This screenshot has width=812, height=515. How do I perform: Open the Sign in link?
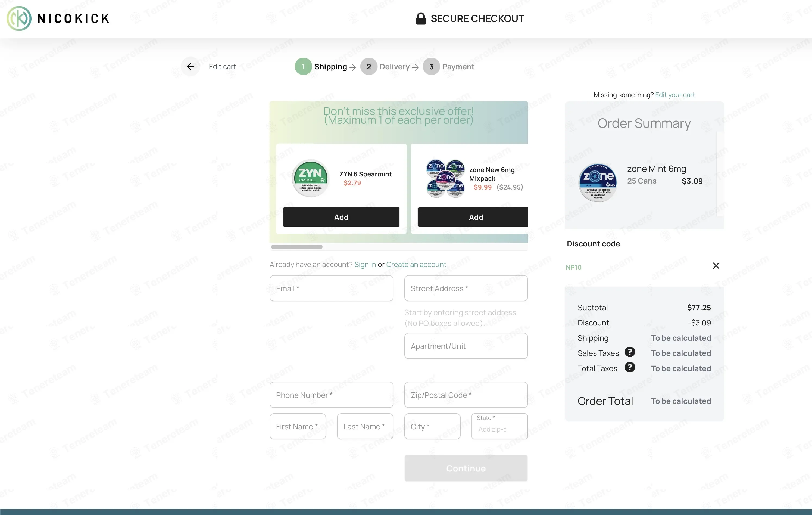(365, 265)
